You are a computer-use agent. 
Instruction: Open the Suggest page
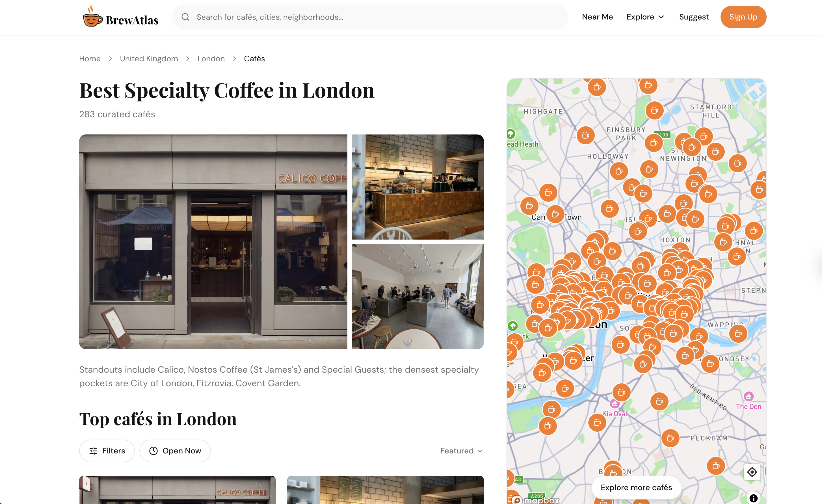tap(694, 17)
